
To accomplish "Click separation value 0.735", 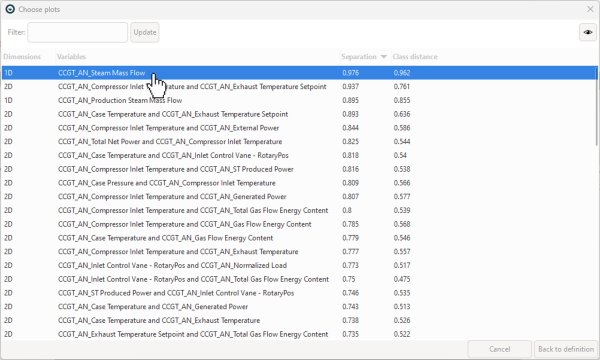I will point(351,334).
